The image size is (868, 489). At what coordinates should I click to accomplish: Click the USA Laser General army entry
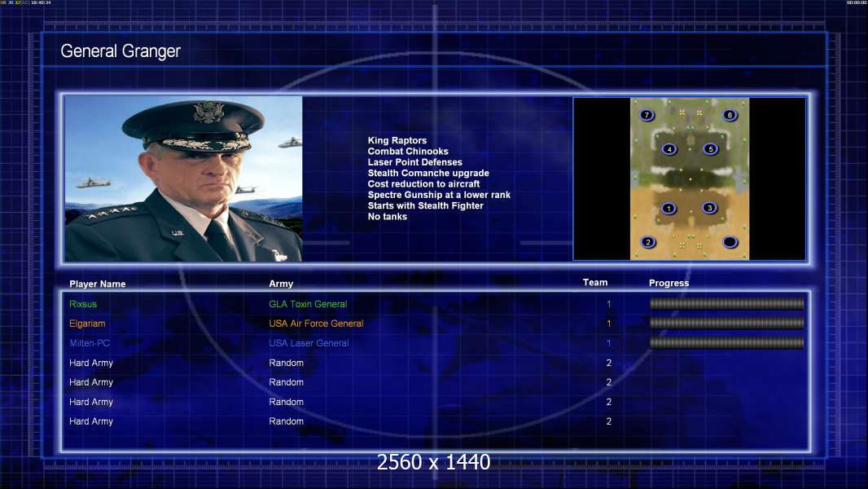(309, 343)
